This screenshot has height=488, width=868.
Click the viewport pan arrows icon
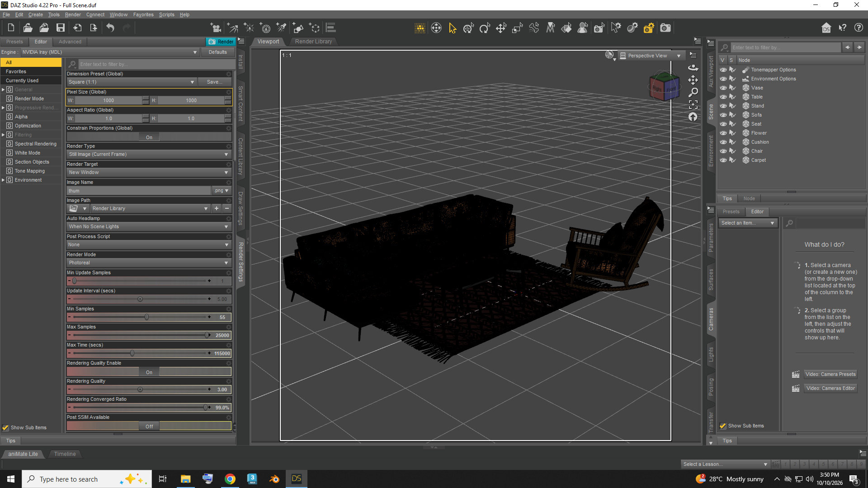(x=693, y=80)
